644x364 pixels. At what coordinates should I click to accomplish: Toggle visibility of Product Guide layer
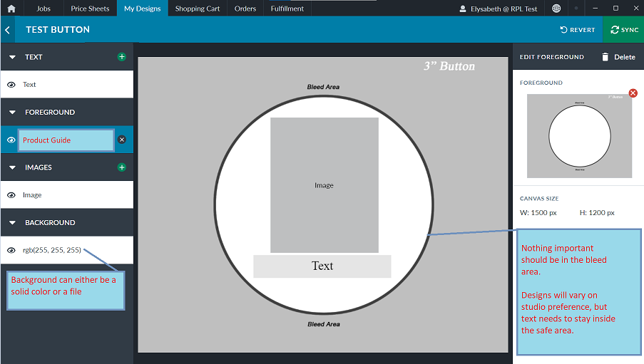11,140
